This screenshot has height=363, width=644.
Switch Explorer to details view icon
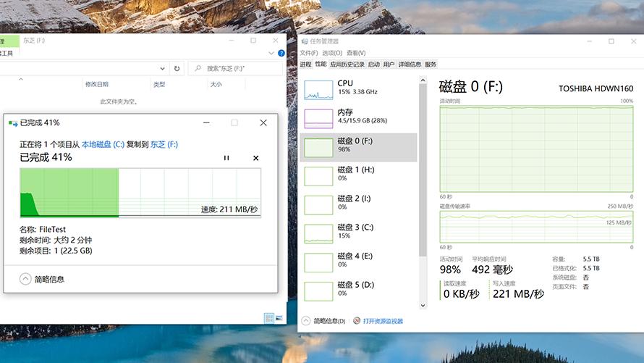tap(269, 318)
